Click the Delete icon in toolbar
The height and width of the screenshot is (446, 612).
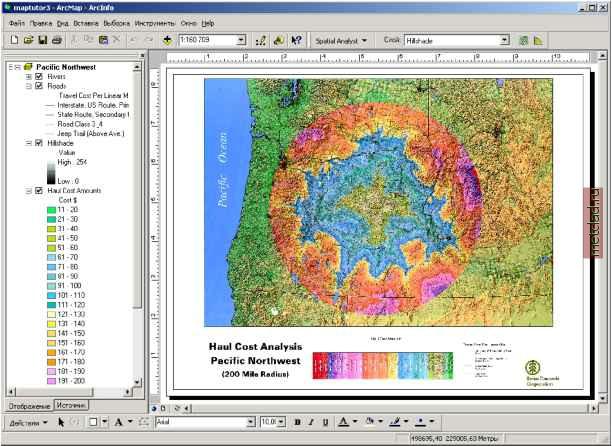click(117, 40)
